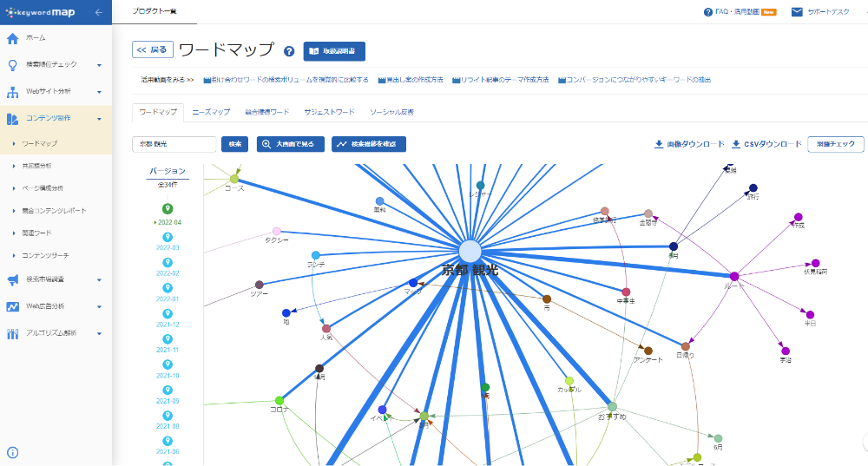Click the 単語チェック button
The height and width of the screenshot is (466, 868).
836,144
